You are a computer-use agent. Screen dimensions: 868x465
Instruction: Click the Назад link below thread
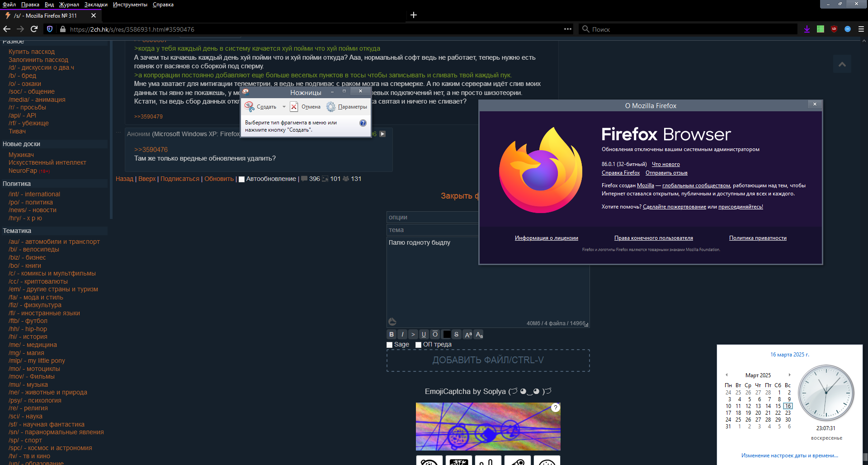pyautogui.click(x=124, y=179)
